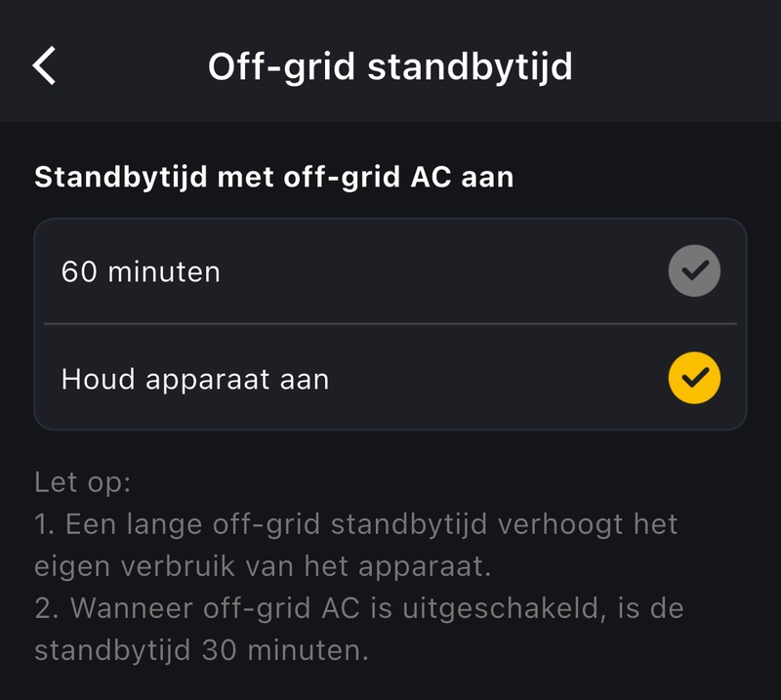
Task: Click the note line starting with 1. Een lange
Action: (x=356, y=524)
